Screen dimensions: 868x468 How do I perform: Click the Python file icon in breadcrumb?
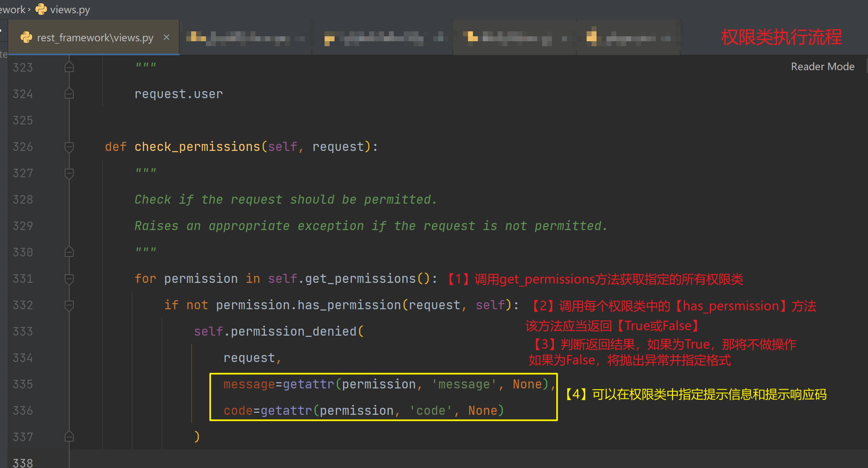[41, 9]
